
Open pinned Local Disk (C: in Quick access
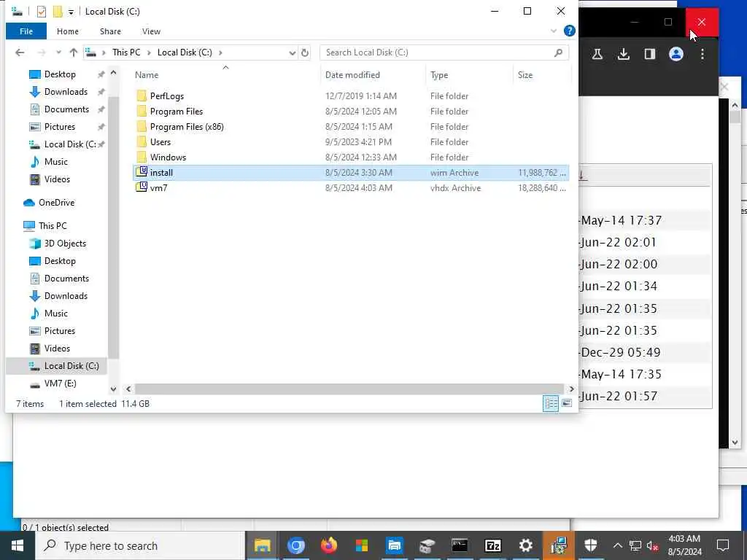coord(70,144)
